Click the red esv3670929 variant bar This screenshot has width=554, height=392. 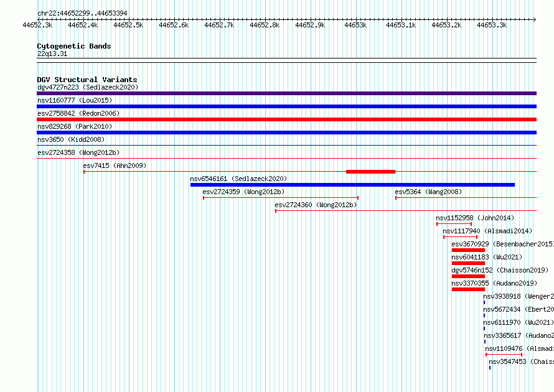468,250
